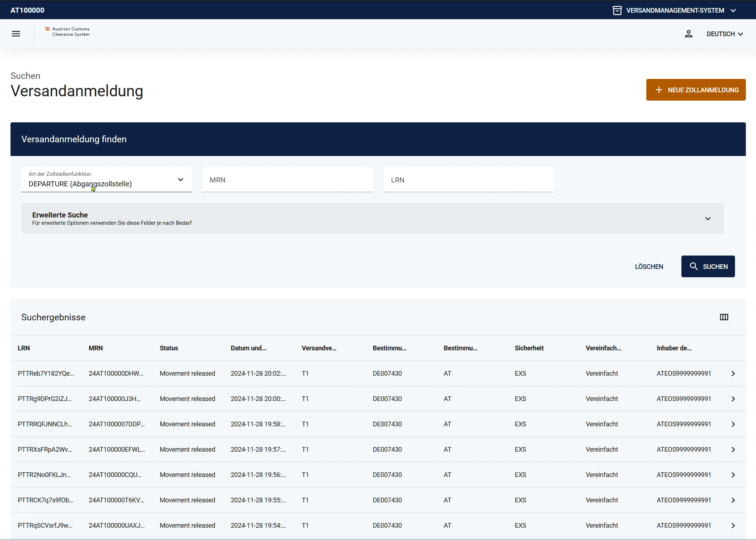Image resolution: width=756 pixels, height=540 pixels.
Task: Open the column selection icon in Suchergebnisse
Action: click(x=724, y=317)
